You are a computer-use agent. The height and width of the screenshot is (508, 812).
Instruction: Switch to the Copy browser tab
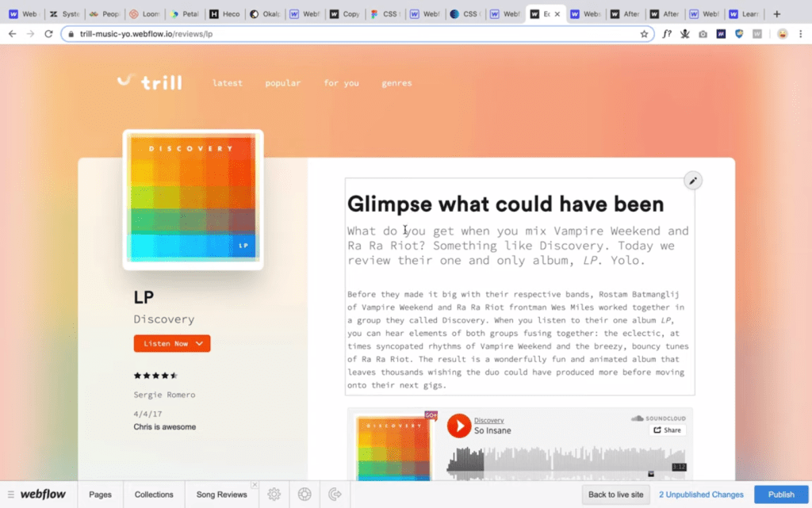click(x=346, y=14)
